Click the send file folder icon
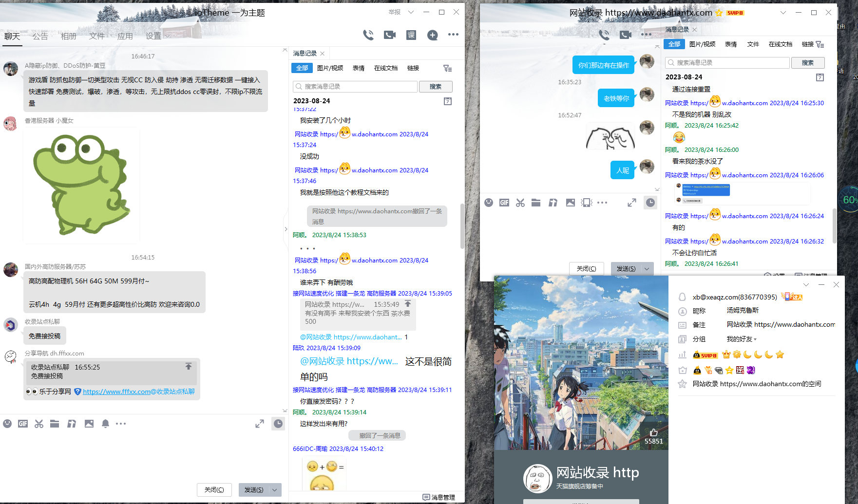 click(54, 424)
